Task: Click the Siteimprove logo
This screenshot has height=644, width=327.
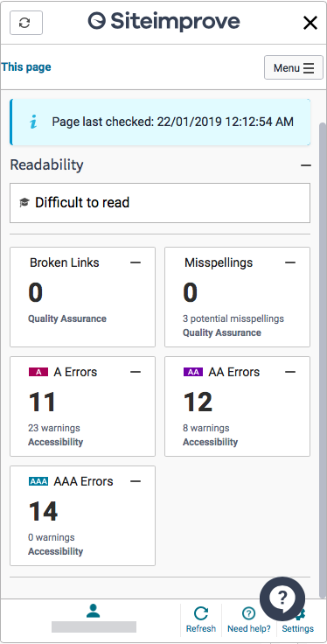Action: pyautogui.click(x=163, y=21)
